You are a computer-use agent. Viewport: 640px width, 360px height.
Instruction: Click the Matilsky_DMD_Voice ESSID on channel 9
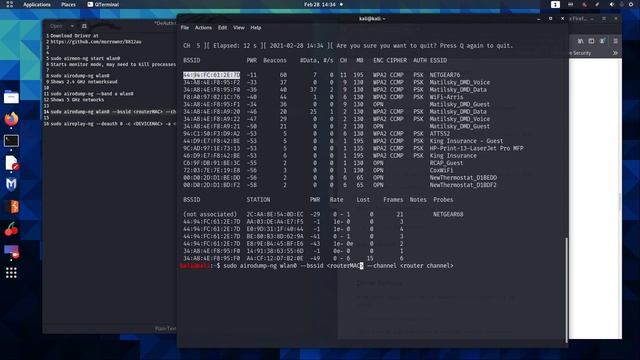pyautogui.click(x=460, y=82)
